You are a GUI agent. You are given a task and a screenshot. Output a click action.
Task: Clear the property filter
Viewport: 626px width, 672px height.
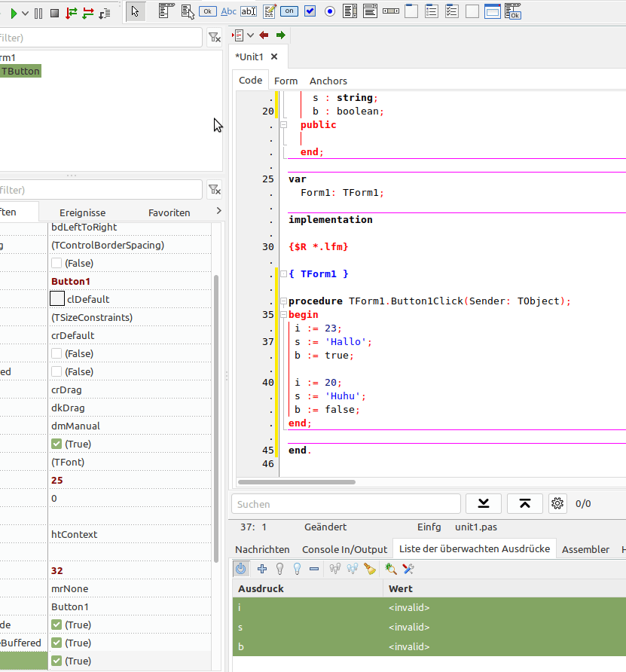[214, 189]
